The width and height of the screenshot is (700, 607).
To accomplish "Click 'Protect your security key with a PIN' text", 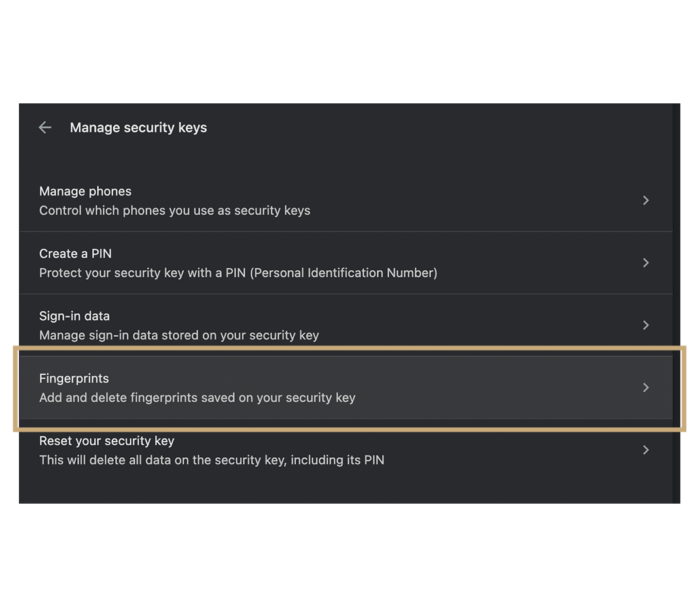I will tap(238, 273).
